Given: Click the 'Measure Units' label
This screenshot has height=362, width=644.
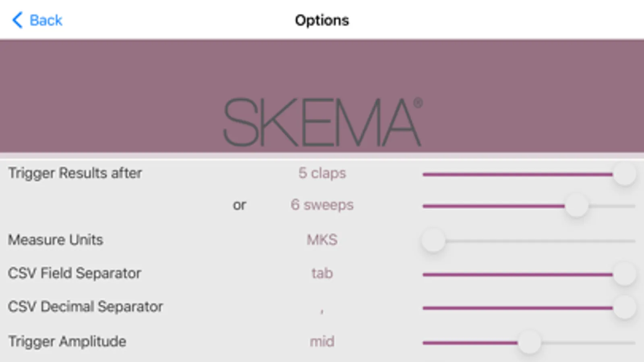Looking at the screenshot, I should (56, 240).
